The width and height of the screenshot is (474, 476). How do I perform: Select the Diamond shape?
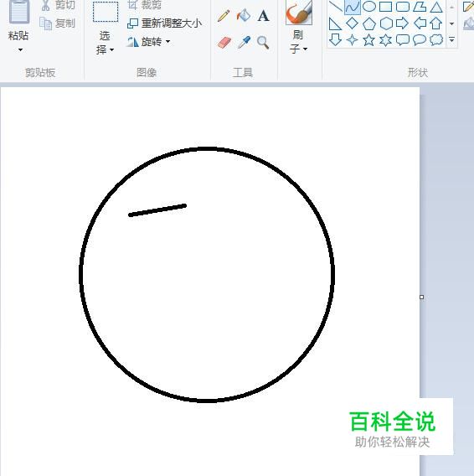tap(353, 23)
